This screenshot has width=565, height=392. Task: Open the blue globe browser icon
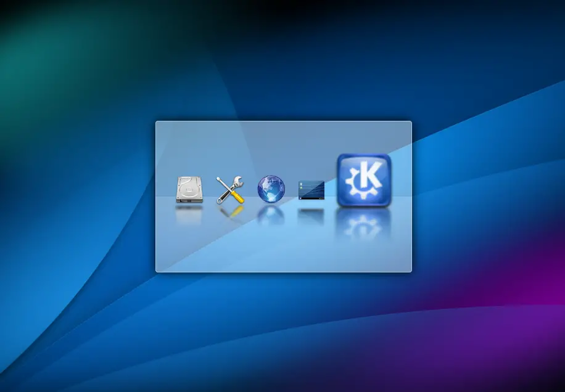271,189
